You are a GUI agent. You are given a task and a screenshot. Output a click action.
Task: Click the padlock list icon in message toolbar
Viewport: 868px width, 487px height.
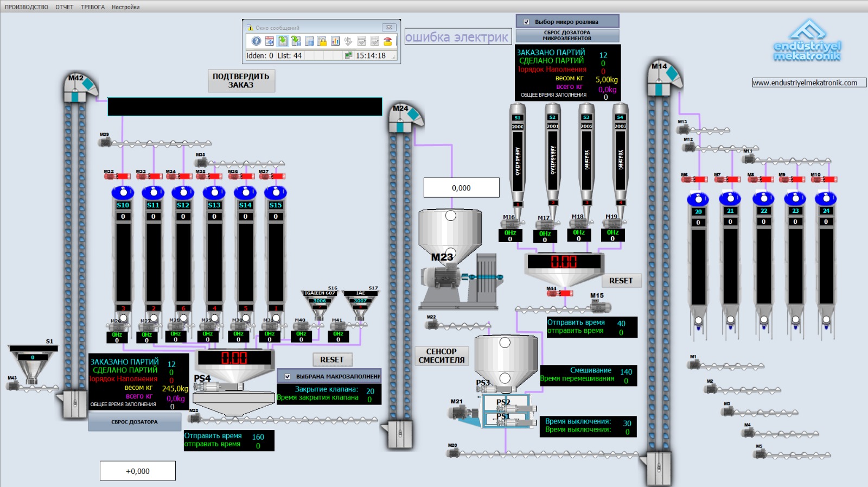pyautogui.click(x=322, y=41)
